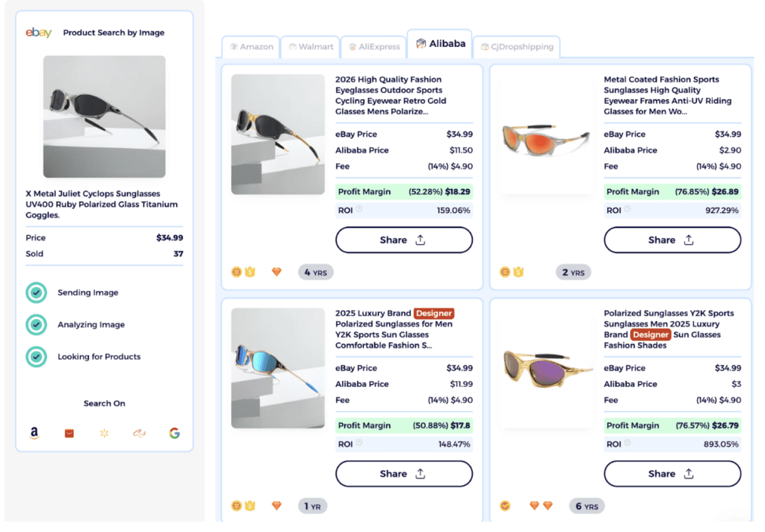Open the CJdropshipping icon under Search On
Screen dimensions: 765x532
[x=139, y=433]
